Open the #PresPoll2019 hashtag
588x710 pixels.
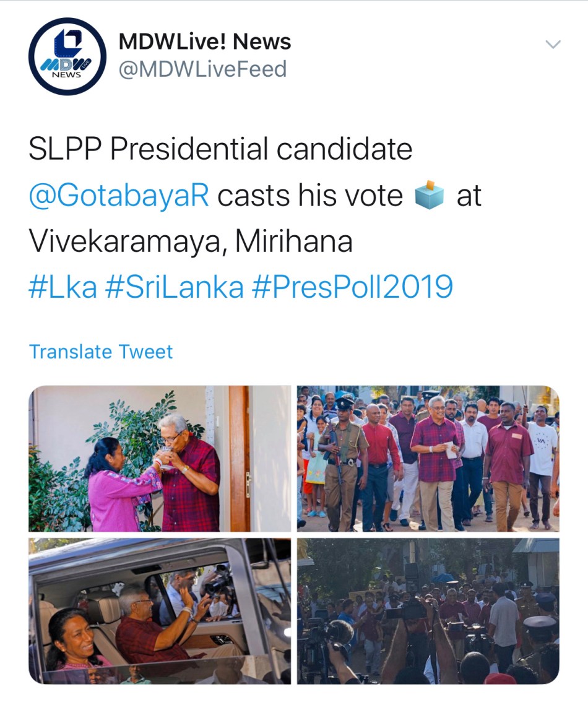[352, 287]
